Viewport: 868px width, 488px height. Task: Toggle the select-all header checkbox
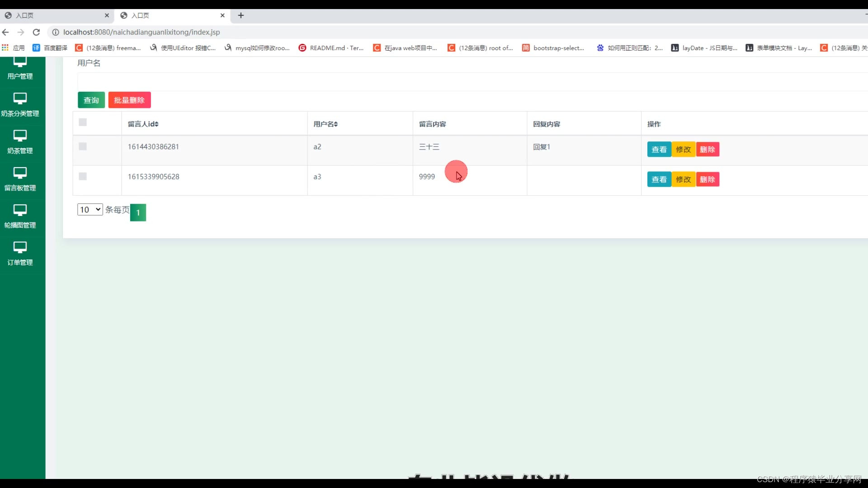pos(83,122)
